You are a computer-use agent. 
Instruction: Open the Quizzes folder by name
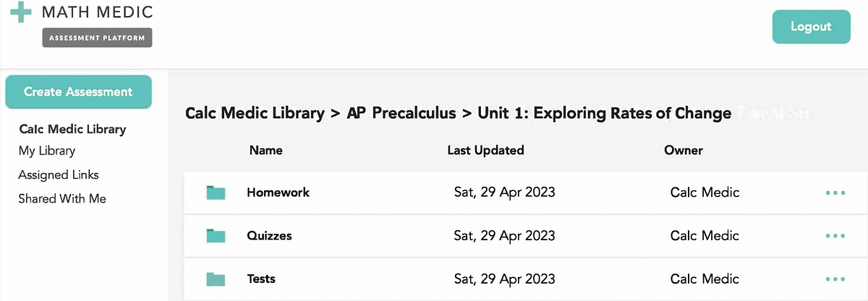coord(269,236)
